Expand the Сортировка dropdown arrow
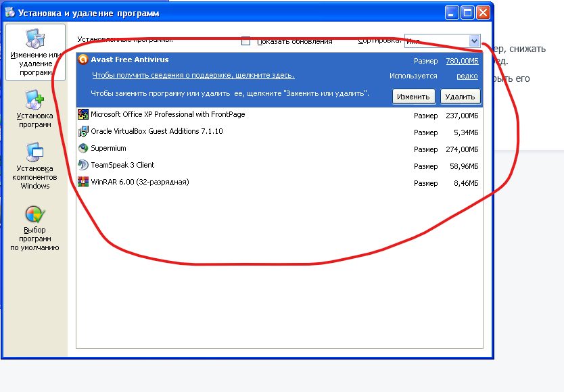 475,41
